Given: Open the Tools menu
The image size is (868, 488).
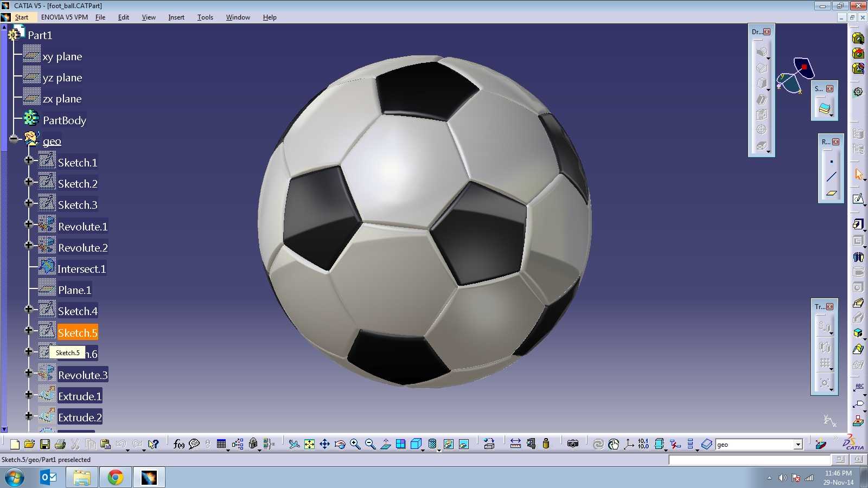Looking at the screenshot, I should [205, 17].
